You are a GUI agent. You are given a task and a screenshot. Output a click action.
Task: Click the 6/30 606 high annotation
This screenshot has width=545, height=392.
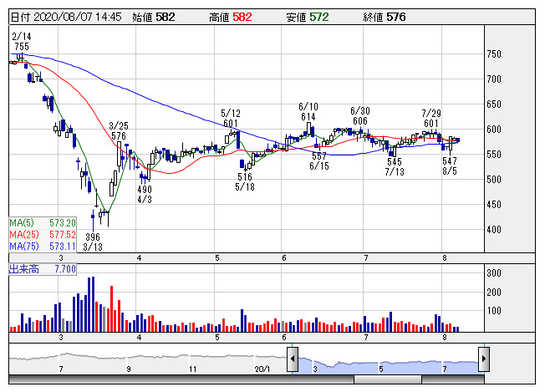coord(360,115)
